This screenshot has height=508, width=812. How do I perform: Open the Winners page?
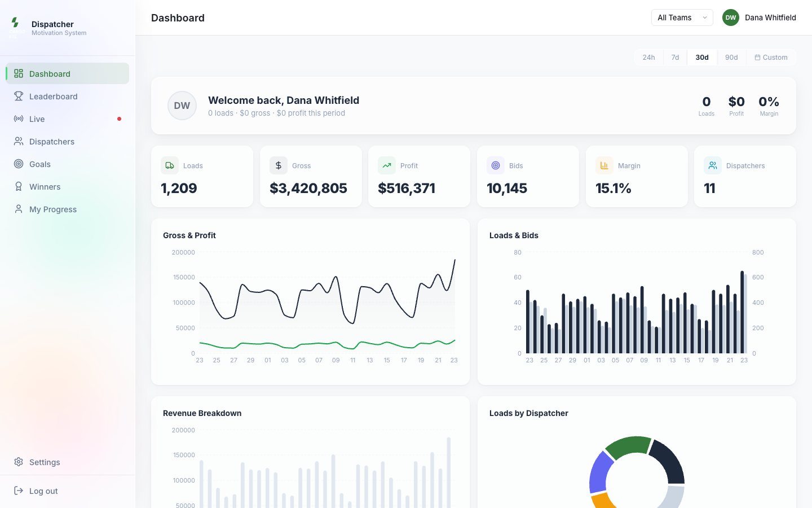coord(68,186)
